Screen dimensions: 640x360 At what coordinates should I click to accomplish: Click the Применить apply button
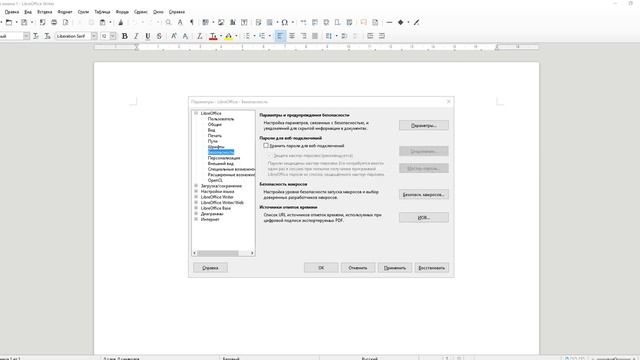(395, 268)
